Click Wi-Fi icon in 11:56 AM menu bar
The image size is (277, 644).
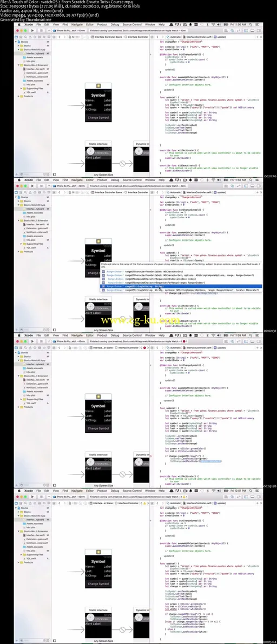click(x=213, y=25)
